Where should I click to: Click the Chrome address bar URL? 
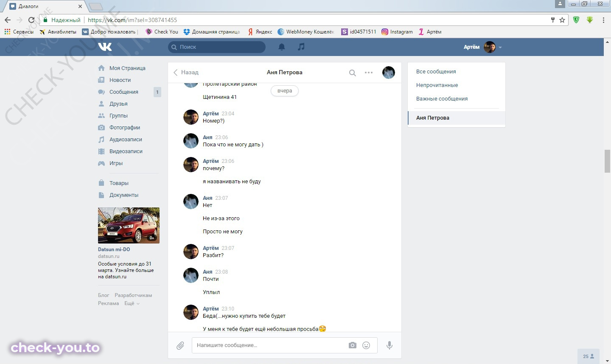132,20
